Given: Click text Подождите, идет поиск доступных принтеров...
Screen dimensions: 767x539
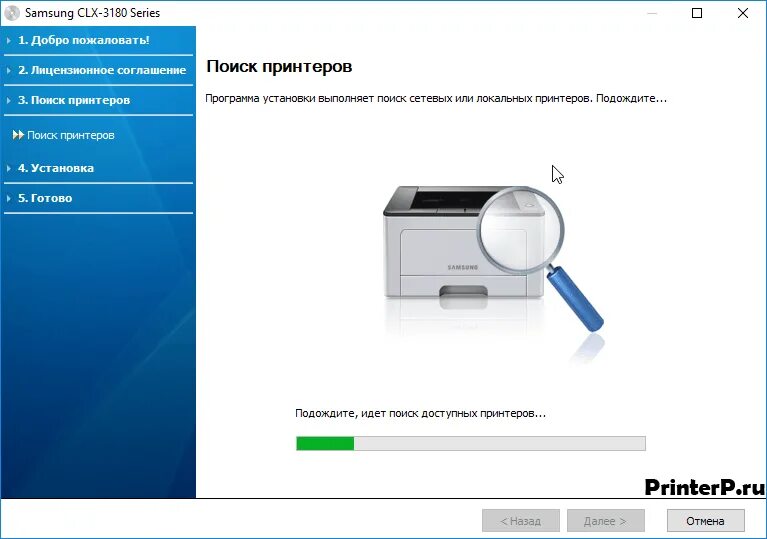Looking at the screenshot, I should pos(420,413).
